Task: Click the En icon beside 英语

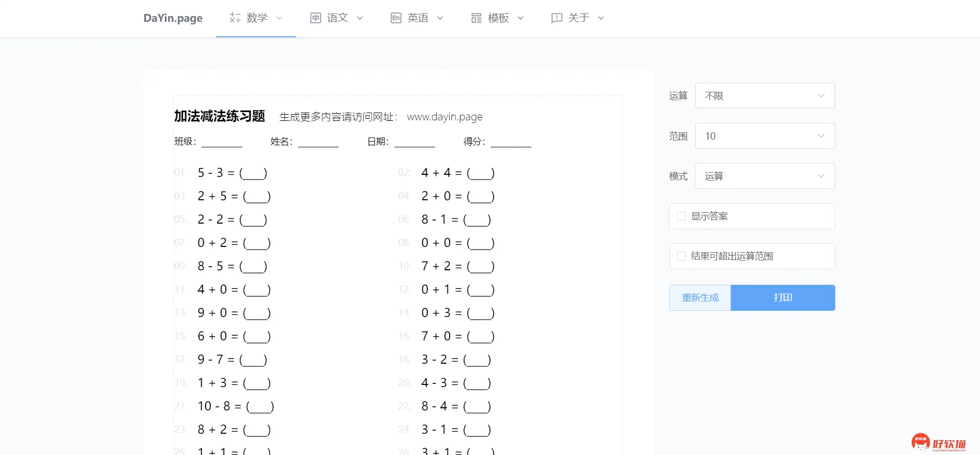Action: tap(396, 18)
